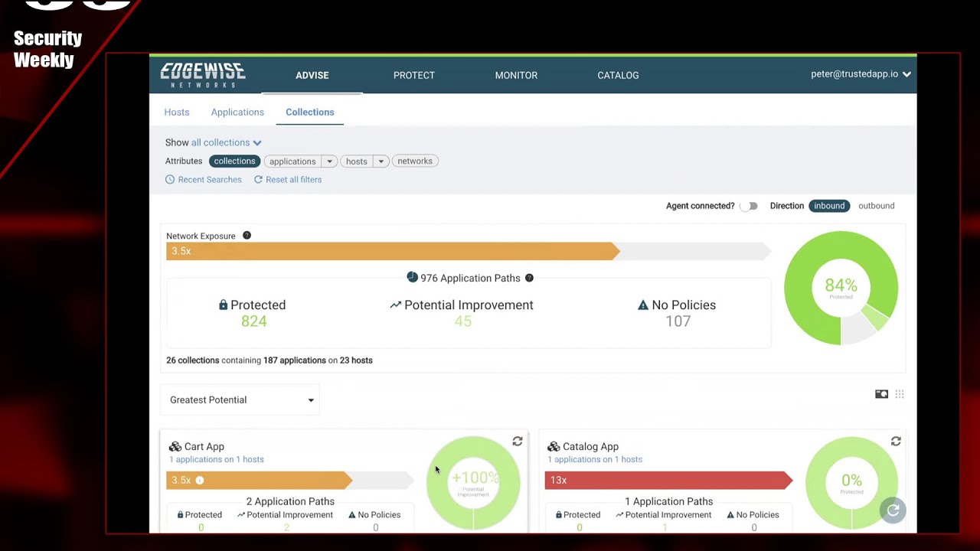
Task: Open the CATALOG menu
Action: [618, 75]
